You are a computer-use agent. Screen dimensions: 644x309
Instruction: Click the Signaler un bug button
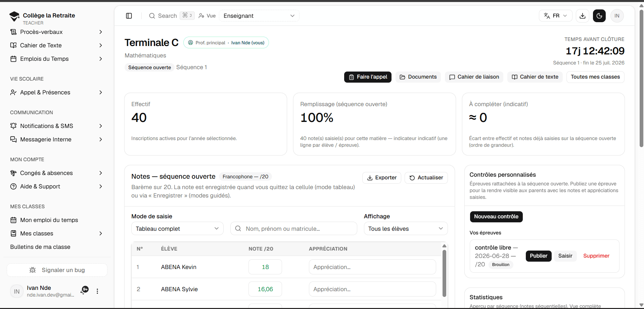[57, 270]
